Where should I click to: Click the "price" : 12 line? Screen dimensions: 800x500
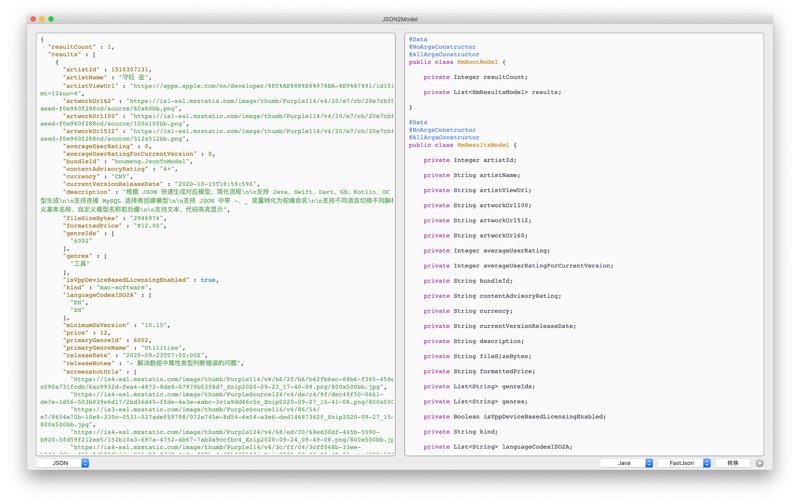(x=88, y=333)
